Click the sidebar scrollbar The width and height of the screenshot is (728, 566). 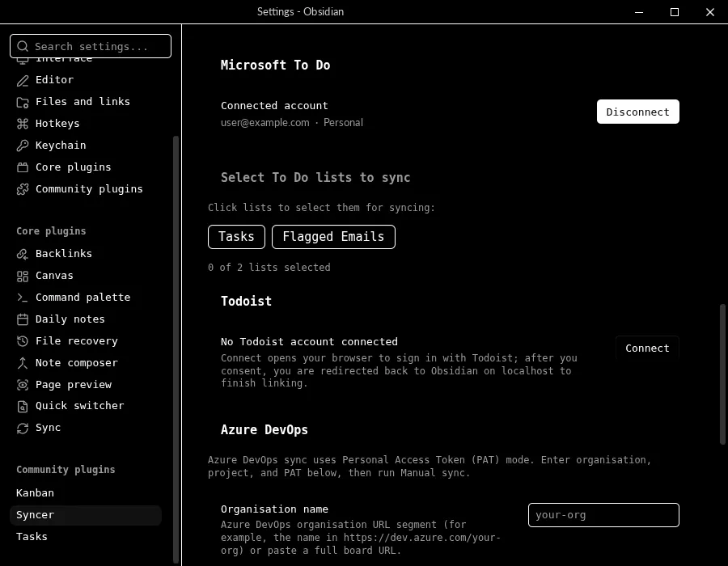click(176, 348)
